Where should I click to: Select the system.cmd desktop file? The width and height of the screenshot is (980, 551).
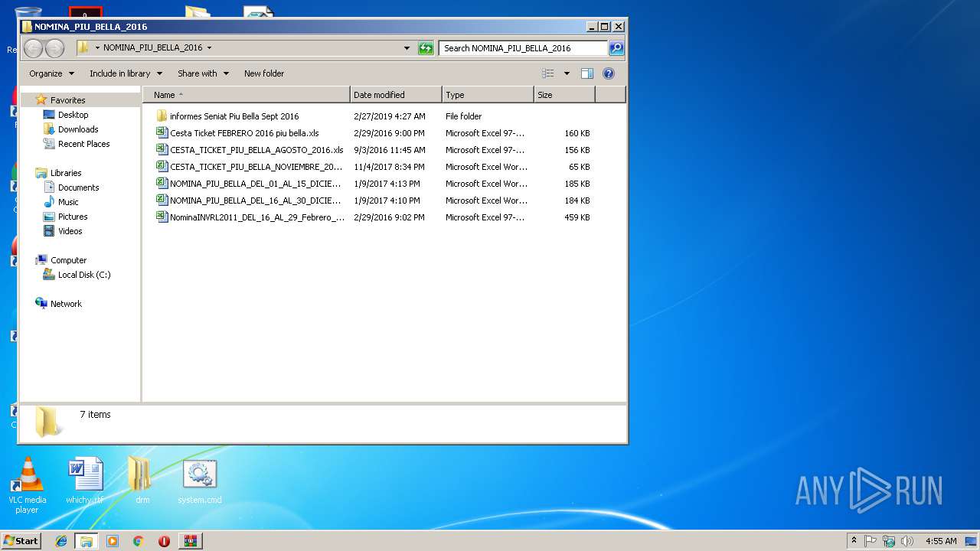tap(200, 481)
